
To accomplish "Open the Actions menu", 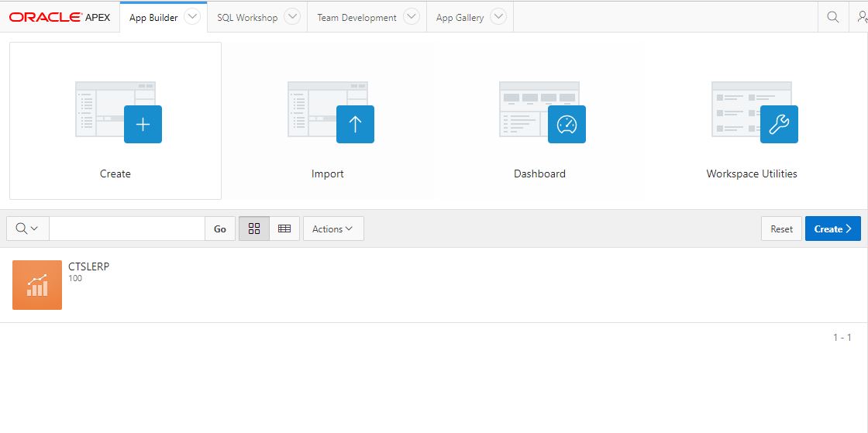I will coord(333,229).
